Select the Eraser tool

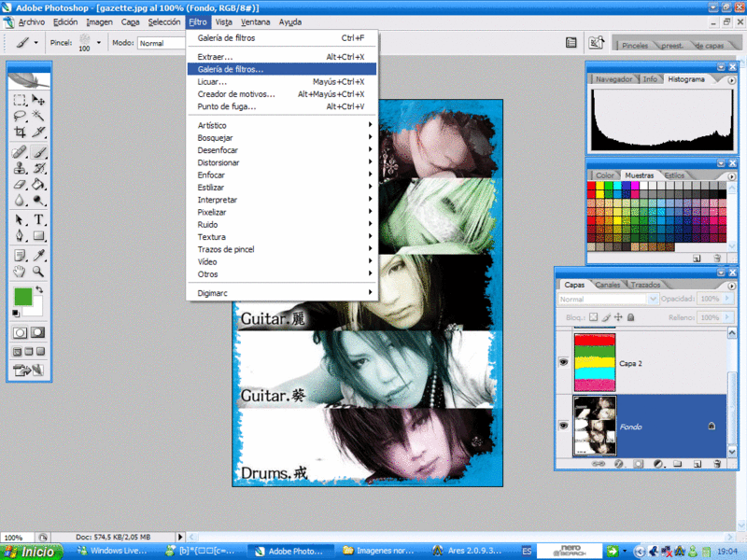pyautogui.click(x=20, y=184)
